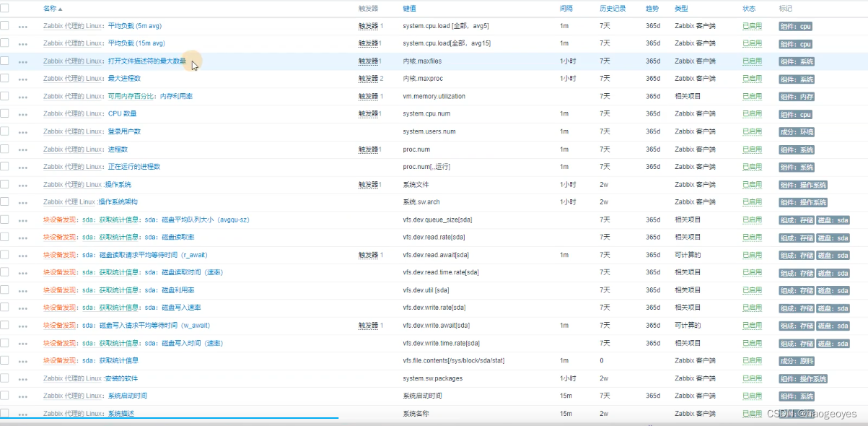
Task: Click the 成分：原料 tag
Action: (x=797, y=361)
